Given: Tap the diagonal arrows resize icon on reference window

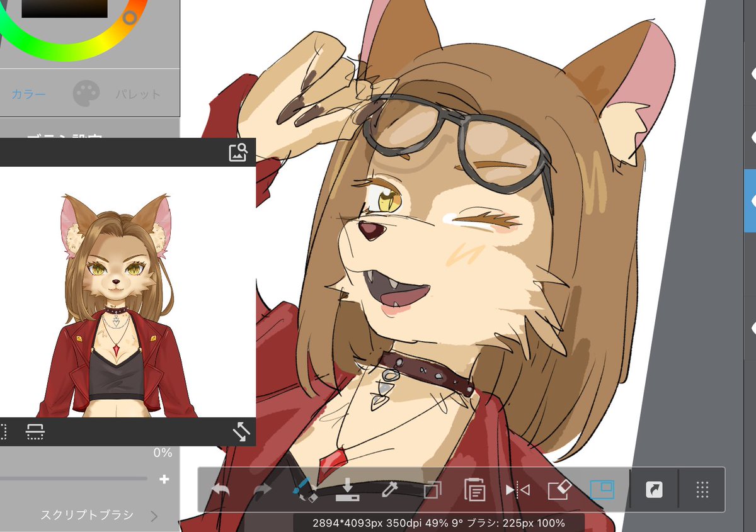Looking at the screenshot, I should pos(241,431).
